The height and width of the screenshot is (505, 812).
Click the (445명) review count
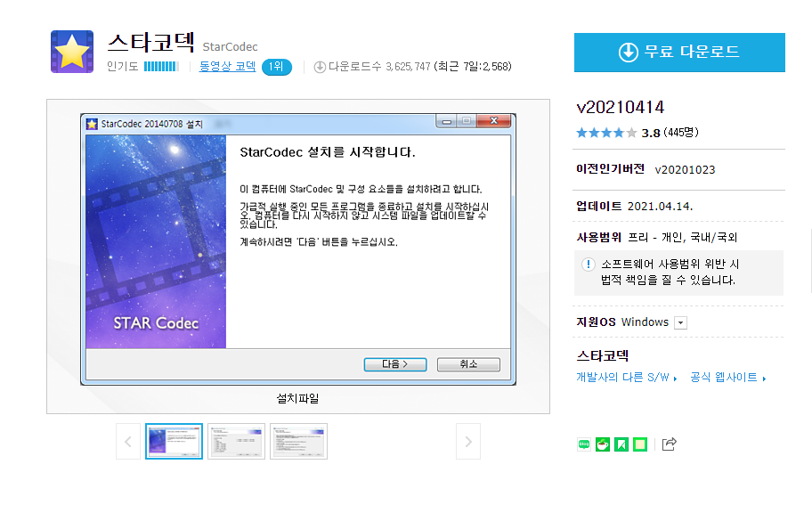coord(681,133)
